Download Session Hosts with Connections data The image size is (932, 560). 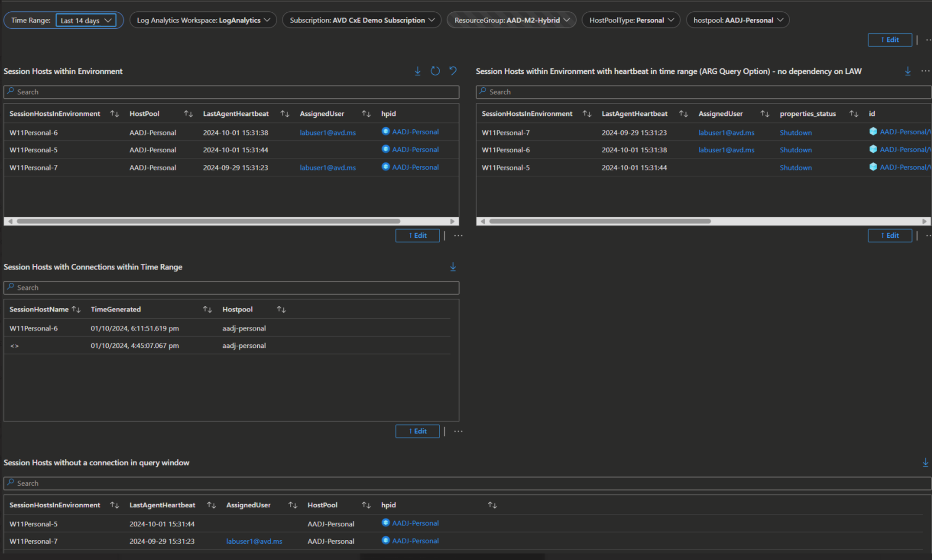[453, 267]
